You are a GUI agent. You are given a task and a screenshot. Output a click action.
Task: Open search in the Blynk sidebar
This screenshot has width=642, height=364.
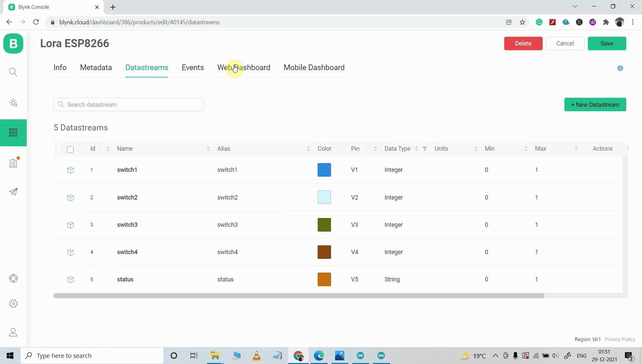[x=13, y=71]
